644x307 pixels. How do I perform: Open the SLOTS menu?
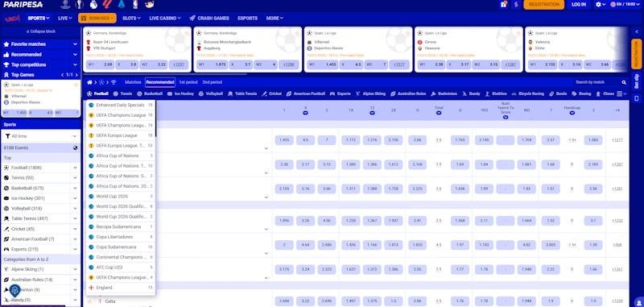point(131,18)
